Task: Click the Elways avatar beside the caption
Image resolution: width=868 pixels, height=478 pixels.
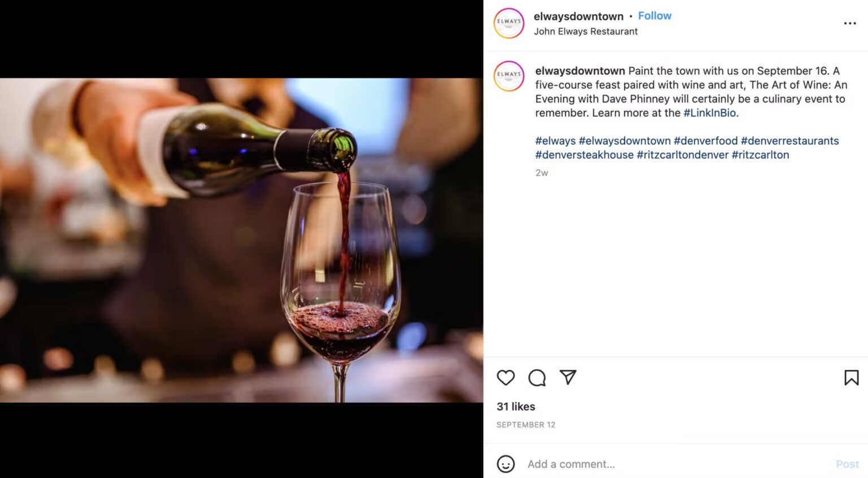Action: (509, 76)
